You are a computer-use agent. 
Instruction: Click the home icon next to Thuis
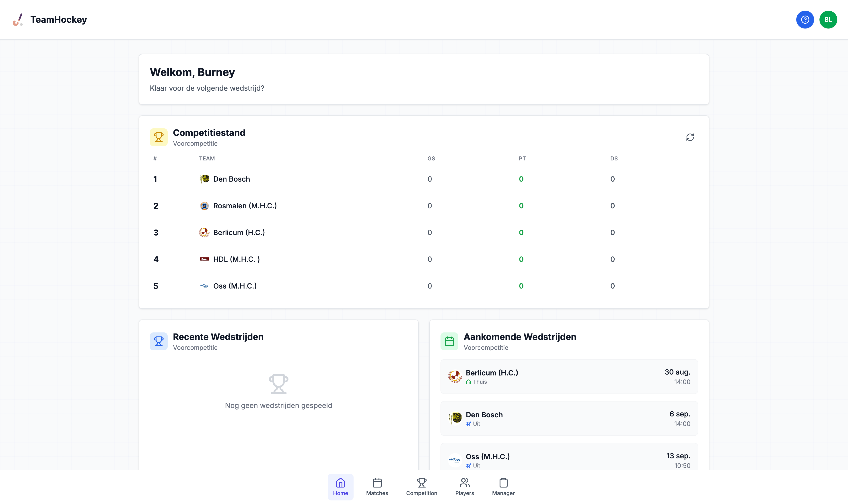(469, 382)
